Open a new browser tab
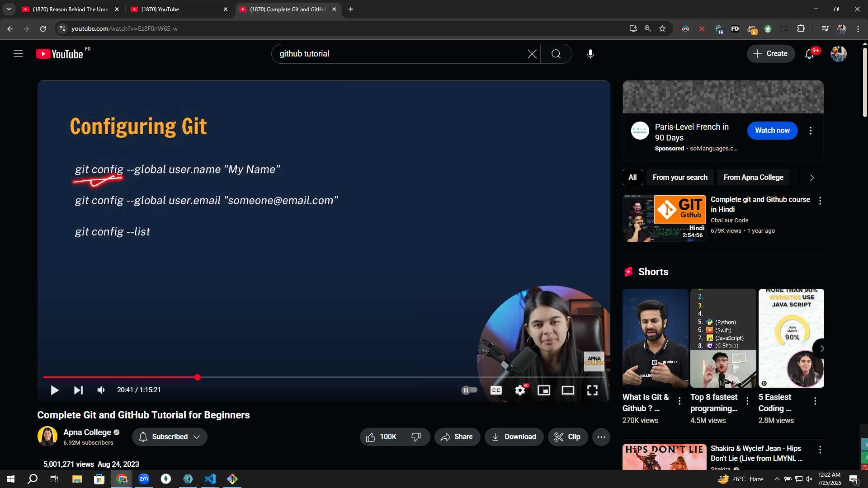The height and width of the screenshot is (488, 868). coord(351,9)
